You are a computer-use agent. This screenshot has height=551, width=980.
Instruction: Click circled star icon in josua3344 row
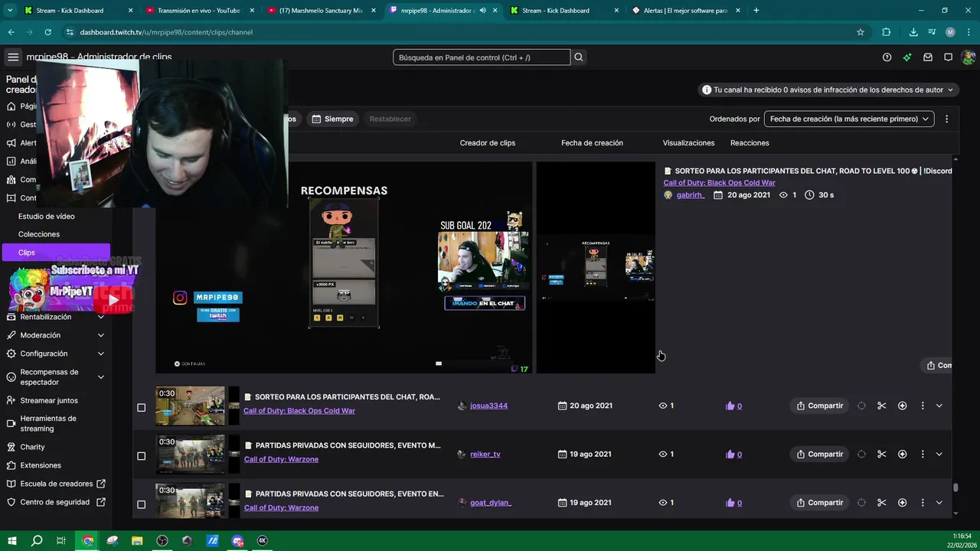(x=902, y=406)
